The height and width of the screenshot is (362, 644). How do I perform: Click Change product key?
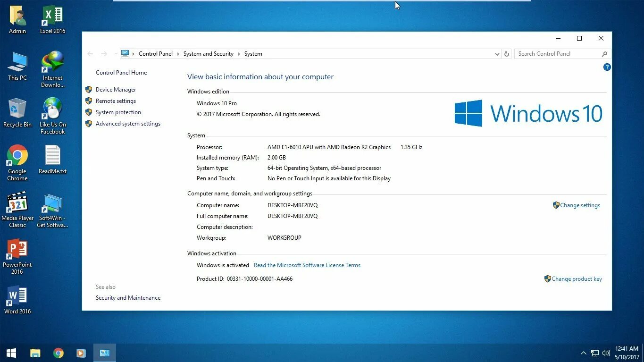[x=577, y=279]
